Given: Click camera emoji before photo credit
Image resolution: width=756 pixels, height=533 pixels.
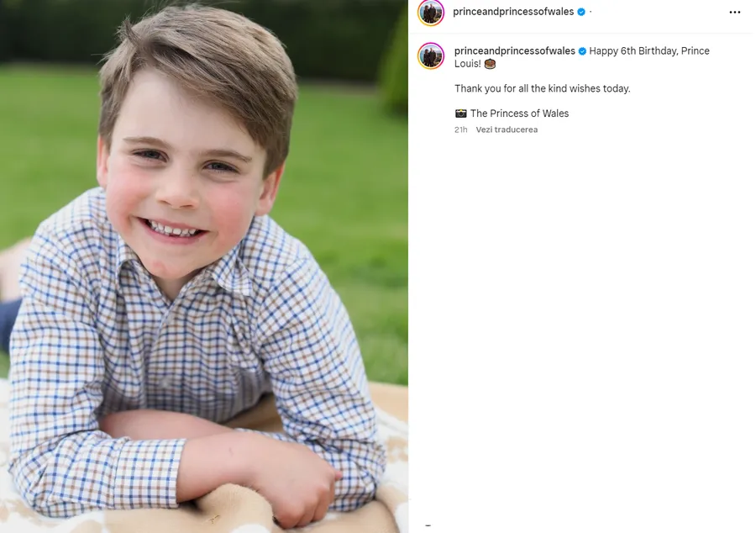Looking at the screenshot, I should (460, 113).
